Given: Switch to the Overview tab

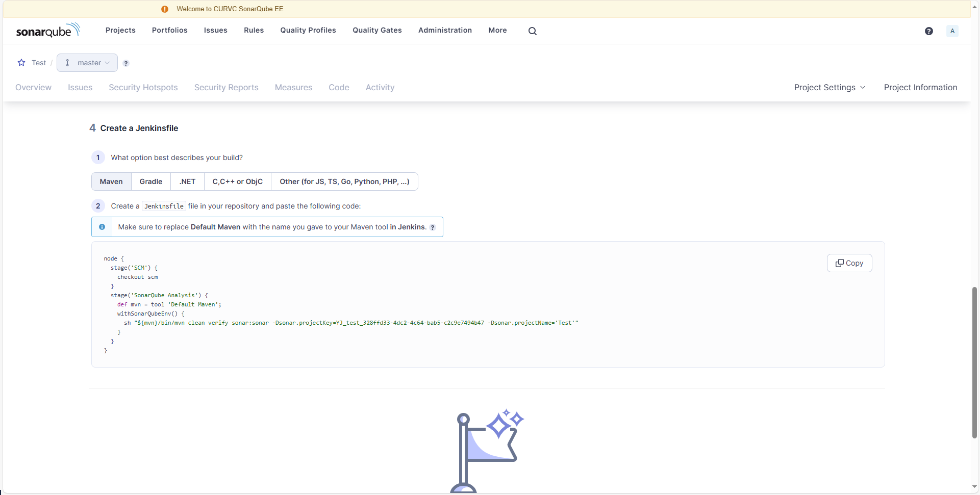Looking at the screenshot, I should coord(33,87).
